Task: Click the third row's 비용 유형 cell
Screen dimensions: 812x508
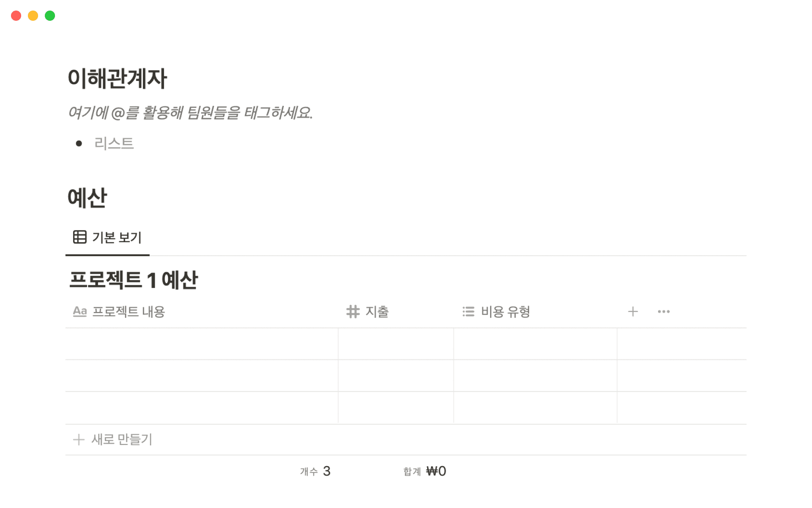Action: [535, 407]
